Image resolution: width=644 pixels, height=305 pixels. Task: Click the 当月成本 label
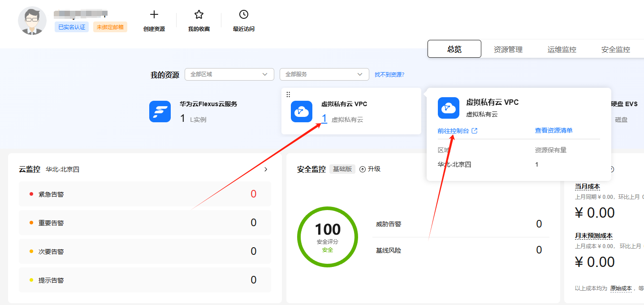(x=588, y=186)
